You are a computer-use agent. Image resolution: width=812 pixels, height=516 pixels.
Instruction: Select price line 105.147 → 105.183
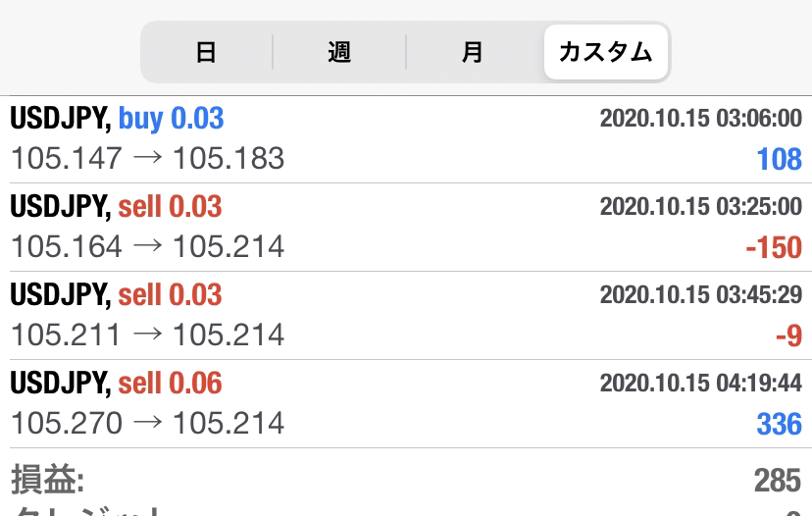click(x=147, y=158)
